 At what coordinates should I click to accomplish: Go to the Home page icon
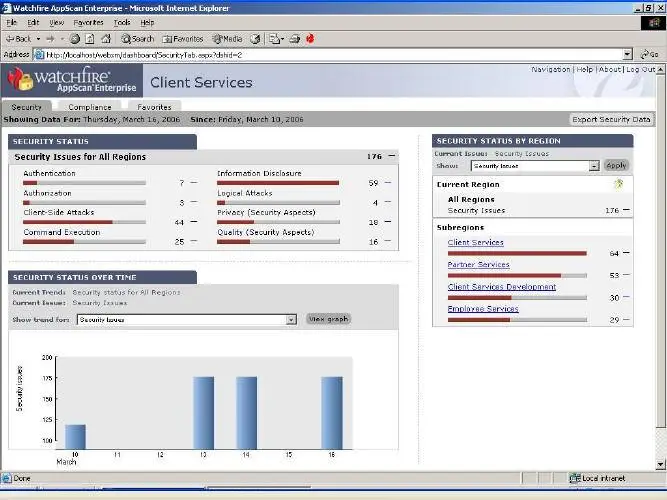[x=106, y=39]
